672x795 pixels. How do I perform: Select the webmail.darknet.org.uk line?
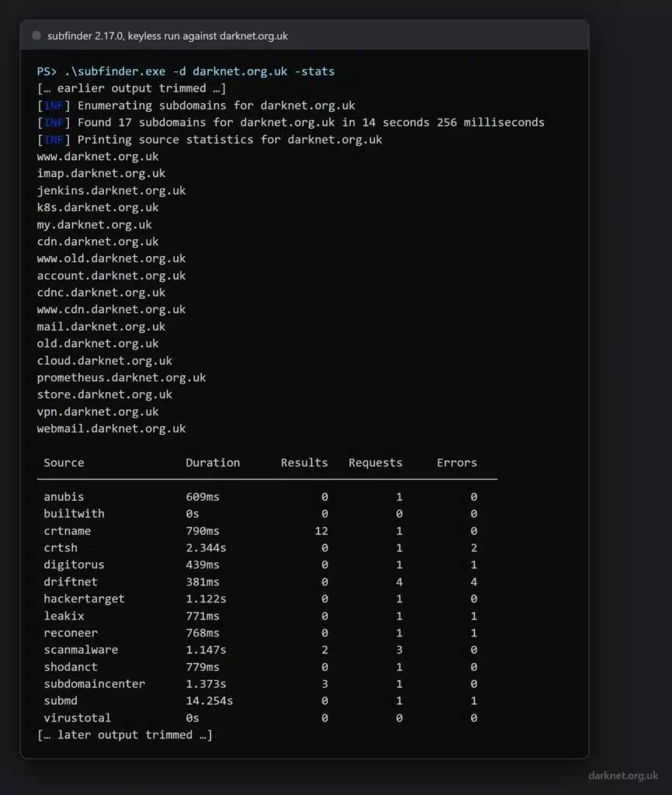coord(112,429)
